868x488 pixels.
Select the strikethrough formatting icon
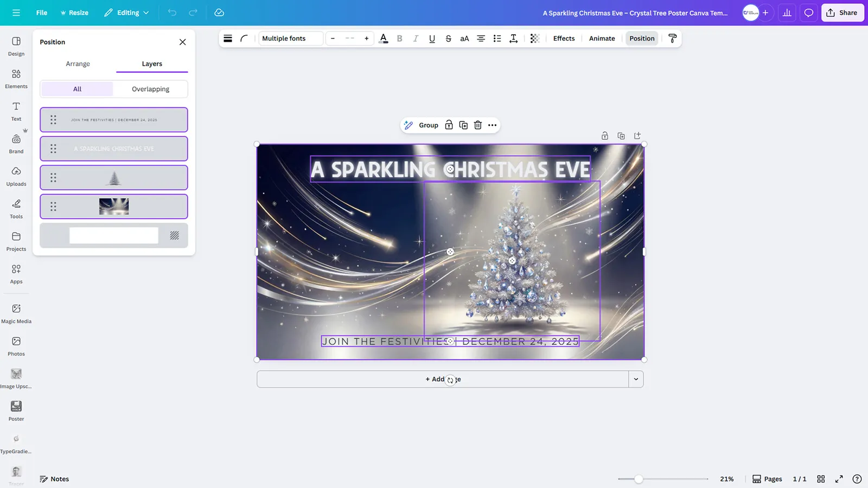[x=448, y=38]
